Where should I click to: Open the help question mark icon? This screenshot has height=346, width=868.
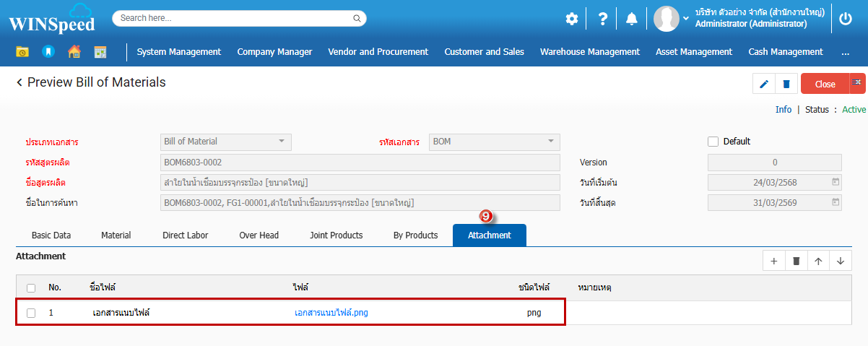point(602,20)
